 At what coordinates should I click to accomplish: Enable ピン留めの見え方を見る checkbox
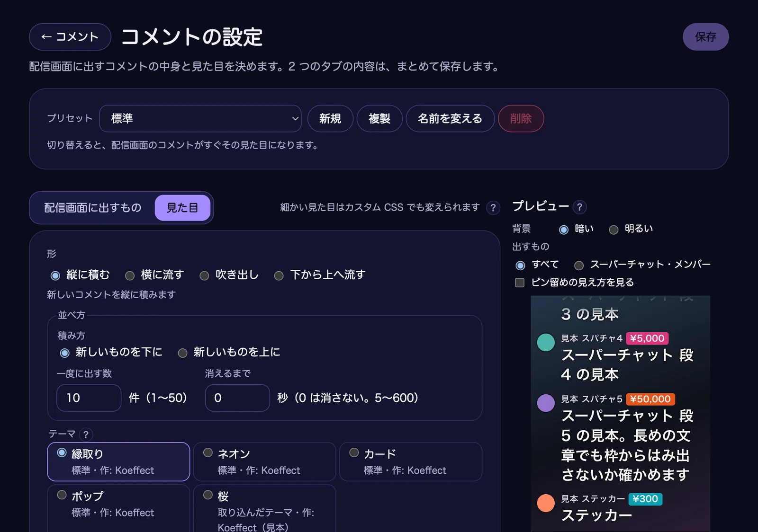coord(574,283)
